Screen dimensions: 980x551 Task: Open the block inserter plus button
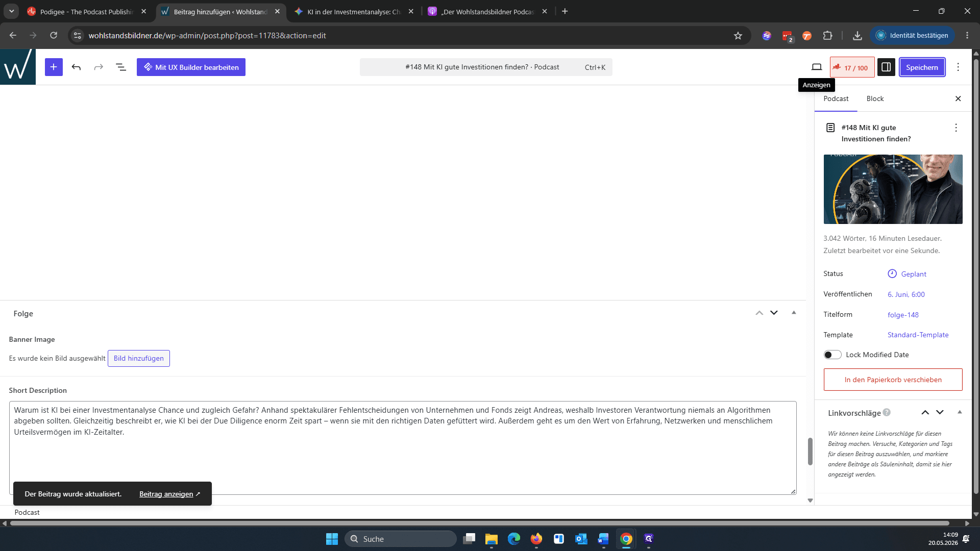pos(54,67)
